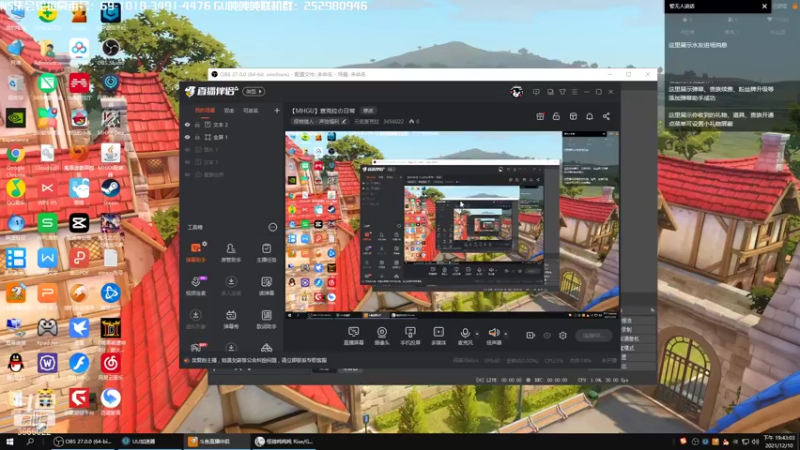The width and height of the screenshot is (800, 450).
Task: Open the settings gear in bottom bar
Action: [563, 335]
